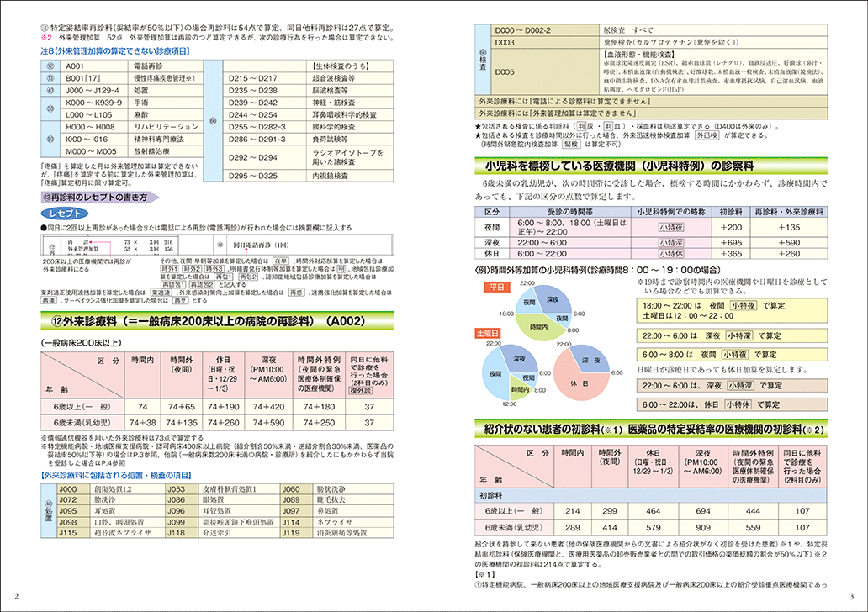Image resolution: width=868 pixels, height=612 pixels.
Task: Select the green heading ⑫外来診療料 (A002)
Action: point(217,321)
